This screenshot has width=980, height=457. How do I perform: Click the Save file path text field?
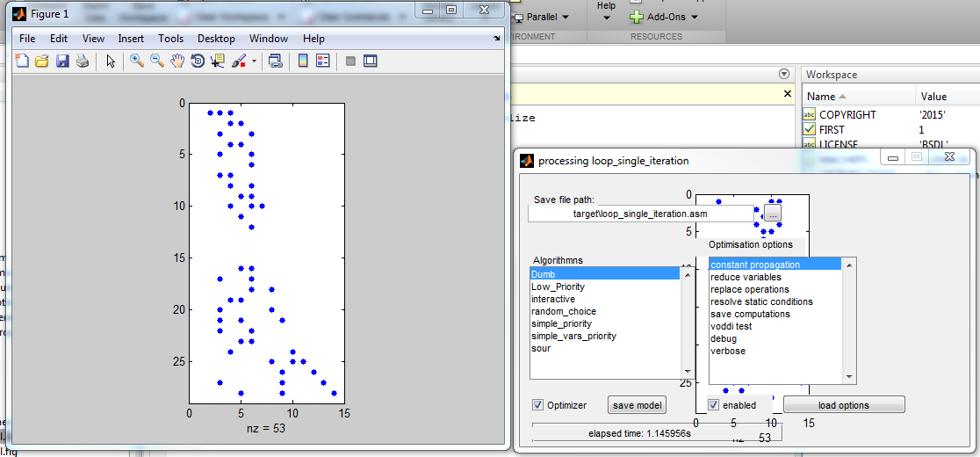pos(640,214)
